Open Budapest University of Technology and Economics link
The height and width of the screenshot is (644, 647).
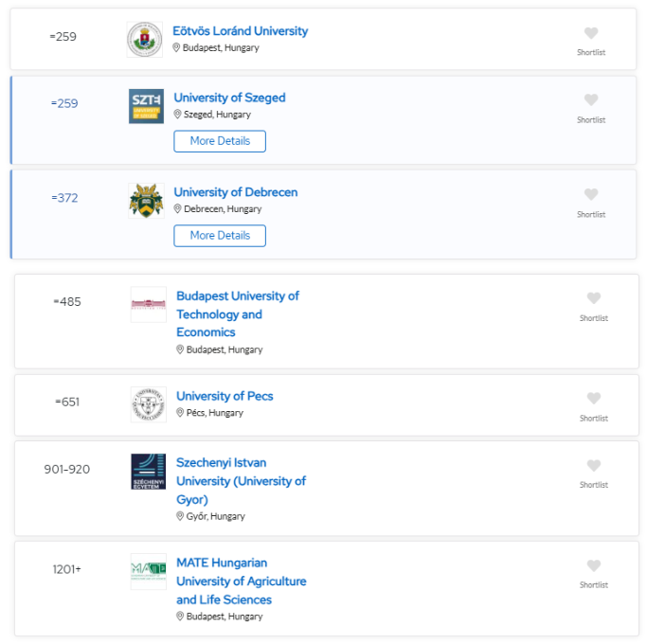pos(238,314)
